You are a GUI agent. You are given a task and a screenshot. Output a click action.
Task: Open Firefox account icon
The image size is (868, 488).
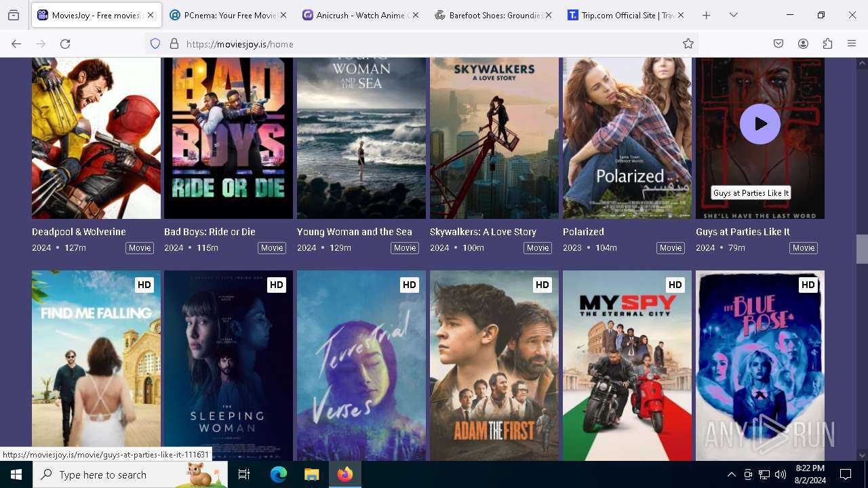(x=803, y=43)
